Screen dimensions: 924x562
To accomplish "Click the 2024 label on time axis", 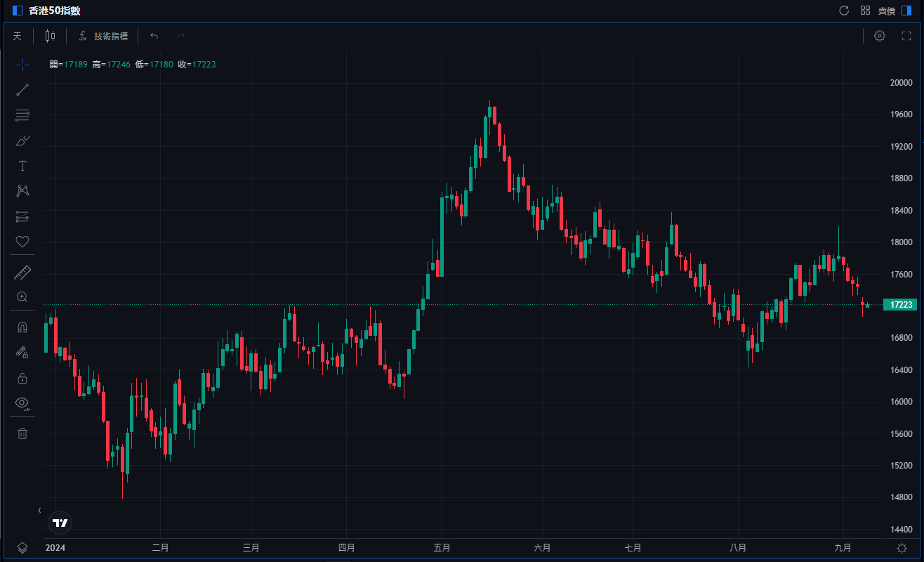I will tap(55, 548).
